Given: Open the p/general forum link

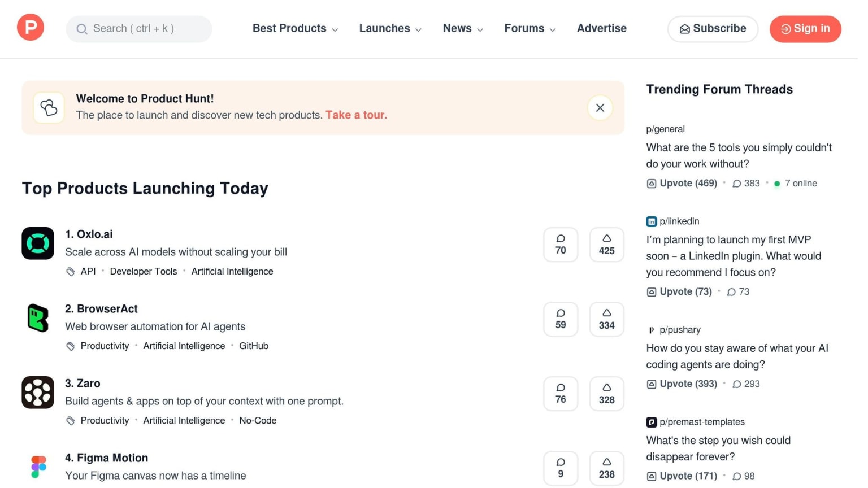Looking at the screenshot, I should (x=665, y=129).
